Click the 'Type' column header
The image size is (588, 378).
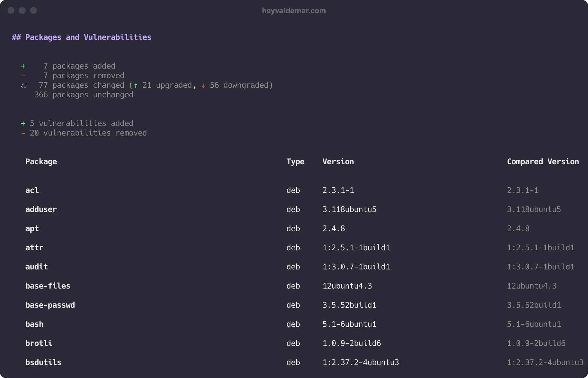point(295,162)
